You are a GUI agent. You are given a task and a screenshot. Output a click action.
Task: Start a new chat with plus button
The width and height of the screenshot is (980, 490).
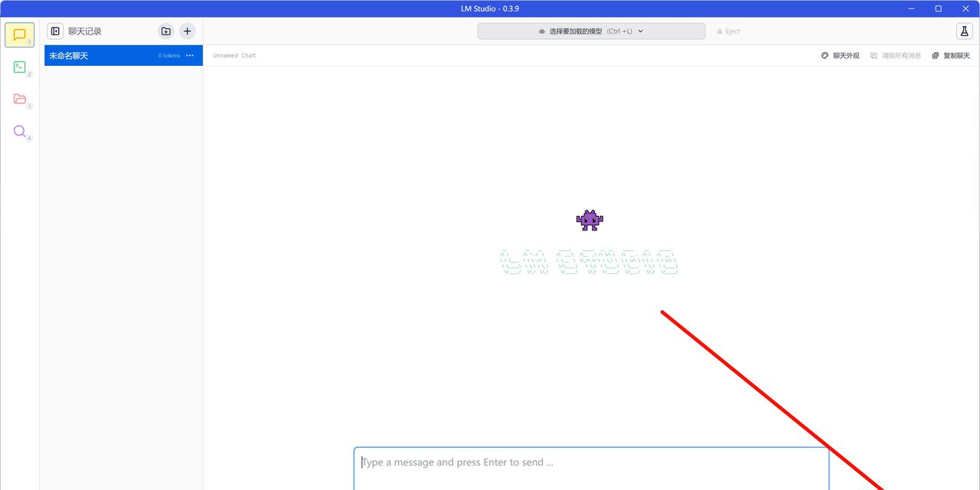[x=188, y=31]
